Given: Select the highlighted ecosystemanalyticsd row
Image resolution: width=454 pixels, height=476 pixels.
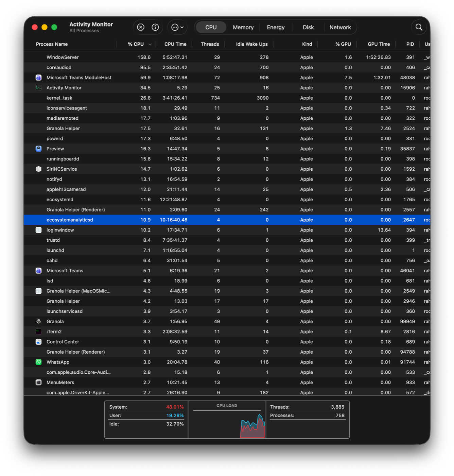Looking at the screenshot, I should 227,220.
